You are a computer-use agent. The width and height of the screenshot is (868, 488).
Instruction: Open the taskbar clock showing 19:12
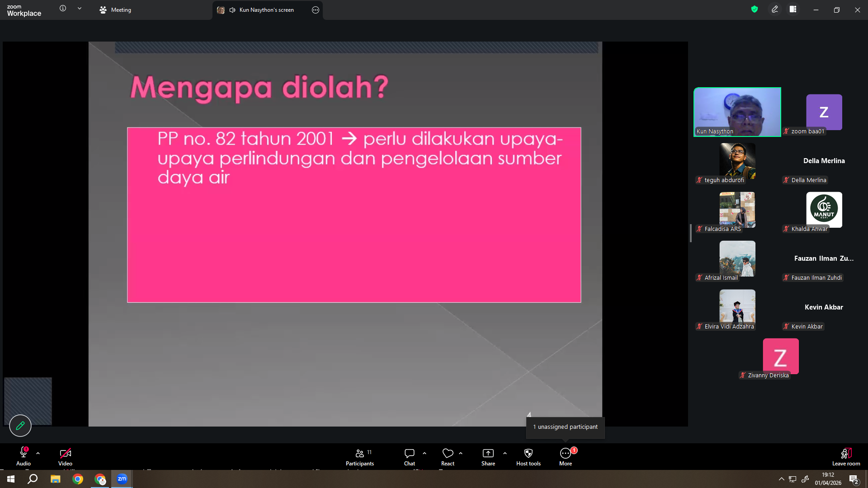[x=828, y=479]
